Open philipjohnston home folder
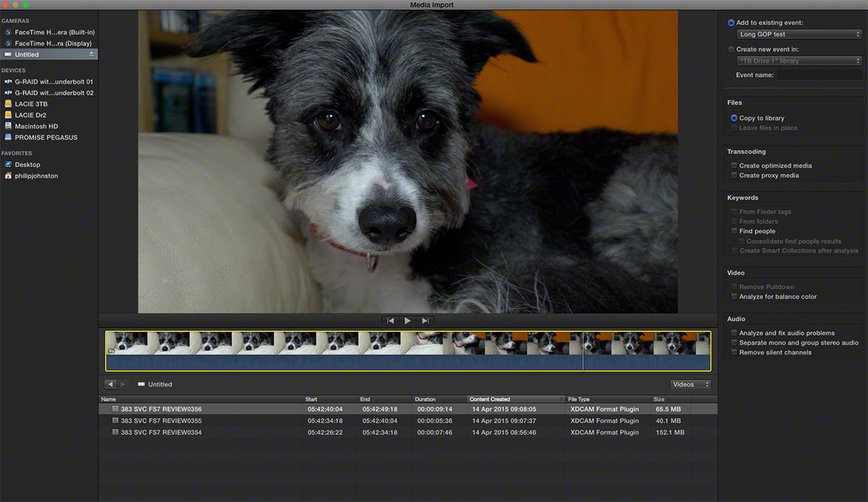 48,176
